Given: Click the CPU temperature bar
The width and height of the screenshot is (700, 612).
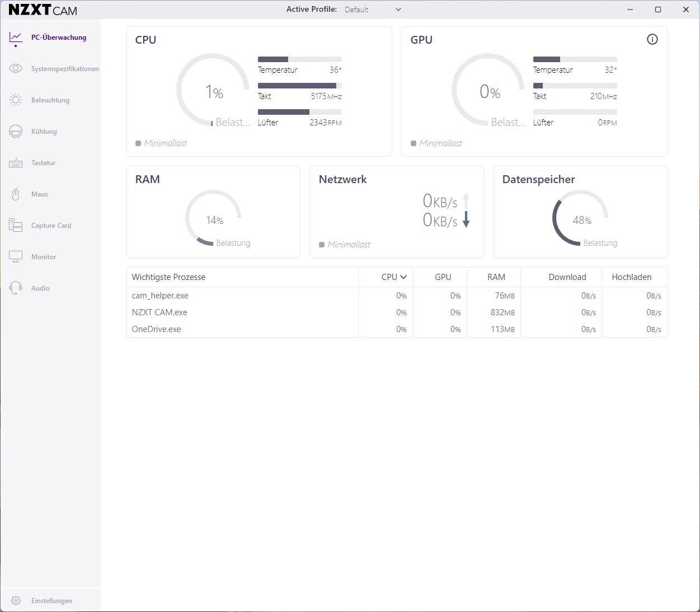Looking at the screenshot, I should (x=300, y=59).
